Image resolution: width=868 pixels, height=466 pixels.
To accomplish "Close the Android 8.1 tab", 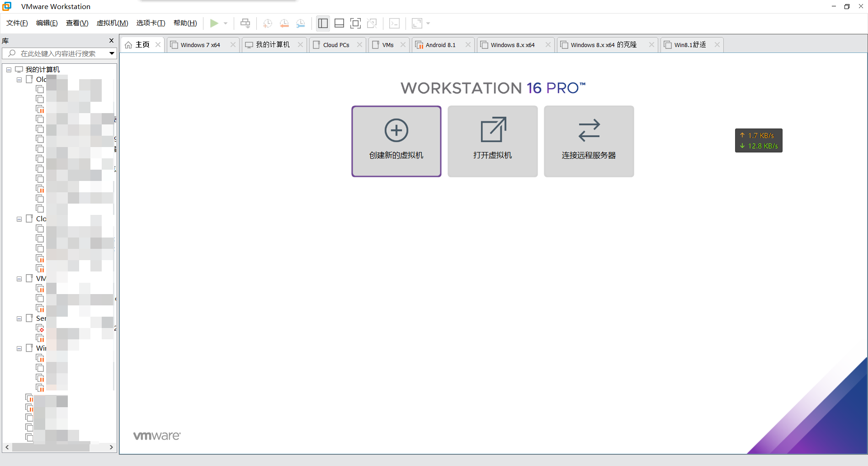I will click(468, 45).
